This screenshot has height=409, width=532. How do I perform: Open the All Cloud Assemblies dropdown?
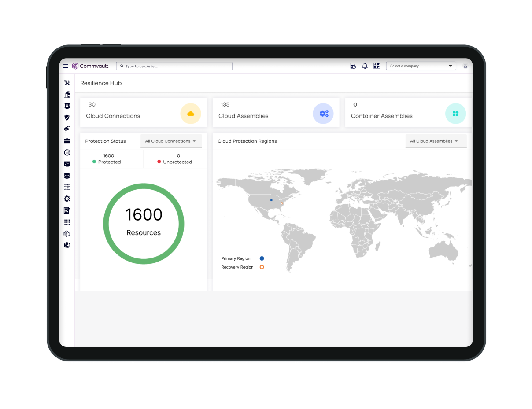click(x=434, y=141)
